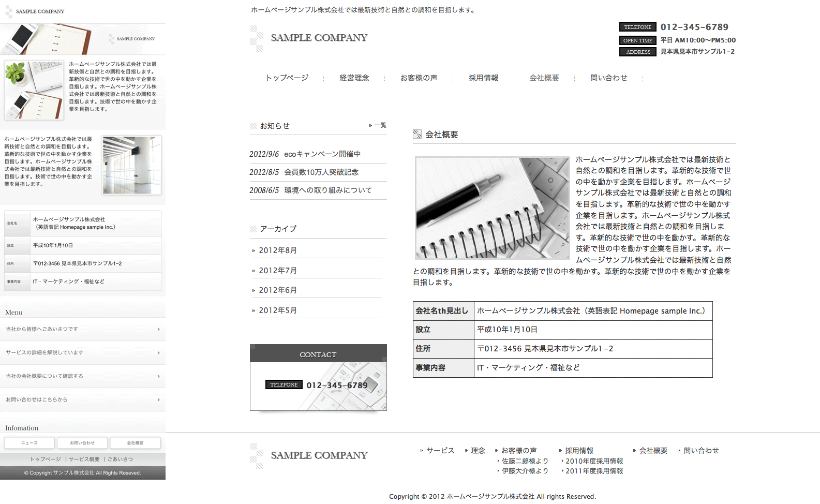Open the トップページ navigation item

(x=287, y=78)
